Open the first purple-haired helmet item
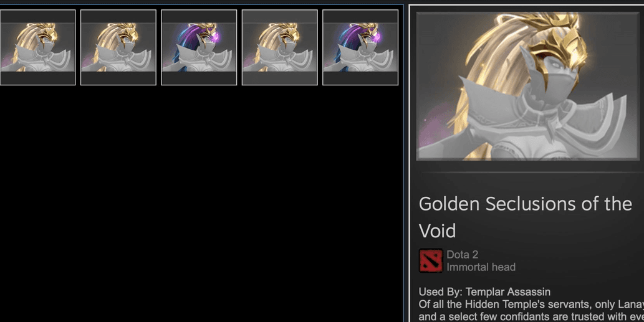 (x=199, y=47)
